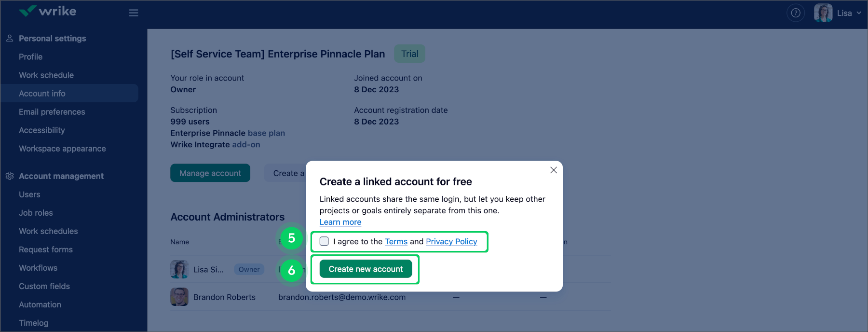
Task: Open Workflows in Account management
Action: tap(38, 268)
